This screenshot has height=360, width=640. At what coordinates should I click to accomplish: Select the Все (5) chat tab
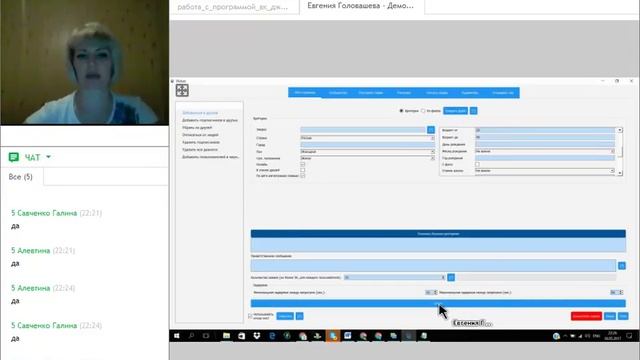pos(21,177)
